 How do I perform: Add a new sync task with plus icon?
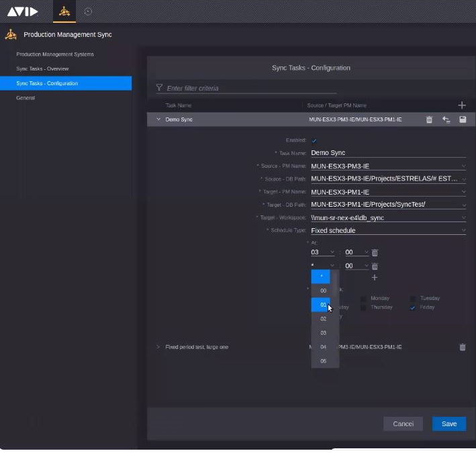click(x=462, y=105)
